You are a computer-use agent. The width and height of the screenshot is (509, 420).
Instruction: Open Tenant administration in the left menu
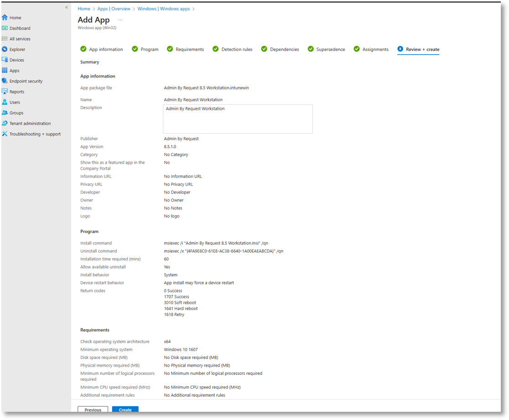pos(30,123)
